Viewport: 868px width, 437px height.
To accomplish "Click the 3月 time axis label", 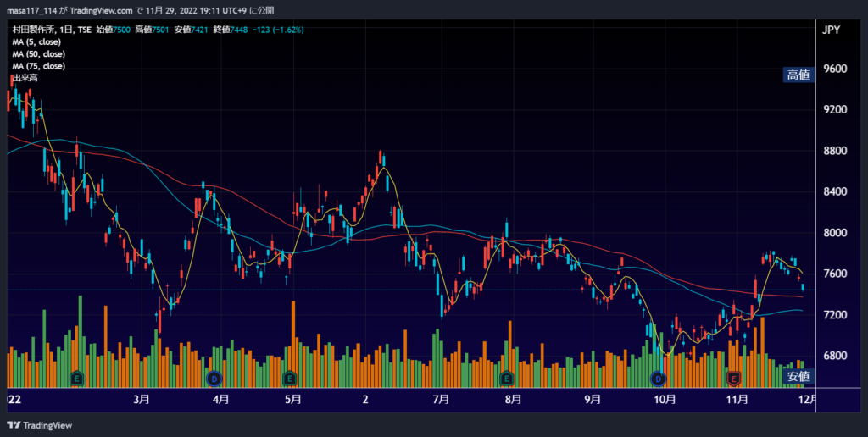I will tap(142, 400).
